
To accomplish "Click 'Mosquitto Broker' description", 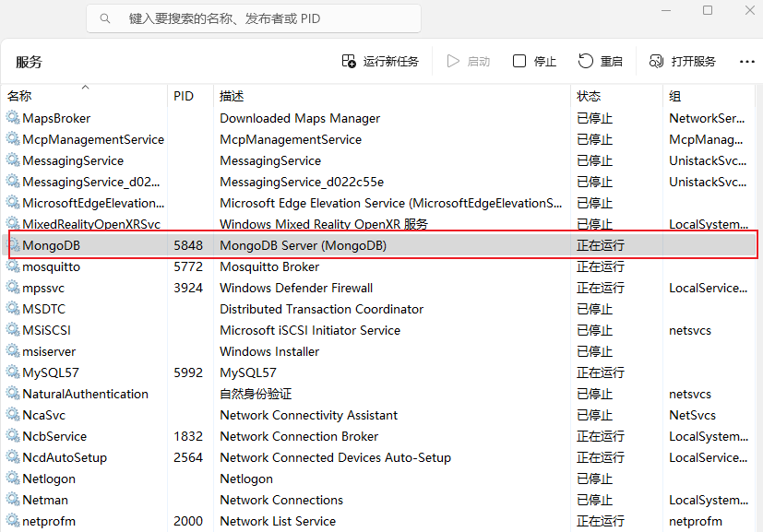I will click(269, 266).
